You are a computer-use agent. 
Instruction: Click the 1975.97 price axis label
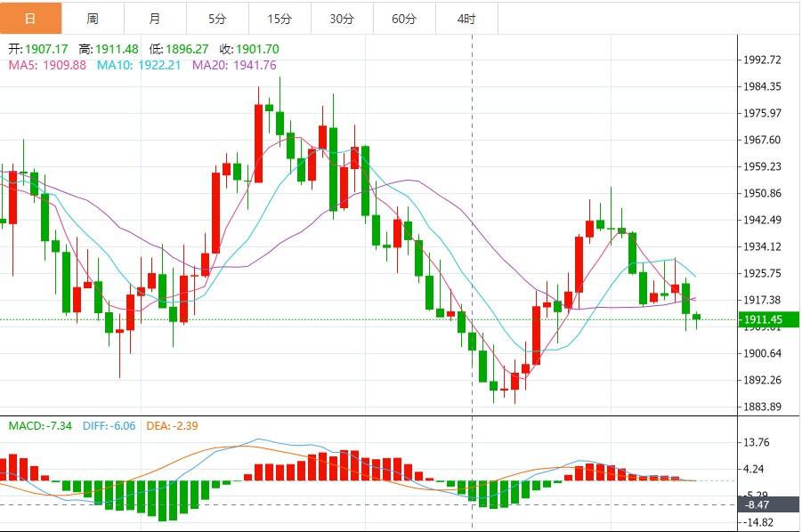[762, 113]
